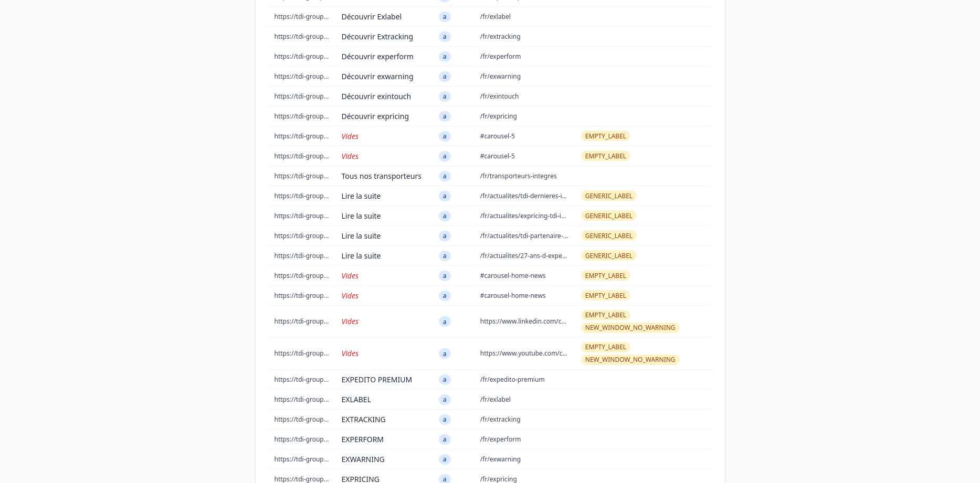The height and width of the screenshot is (483, 980).
Task: Click the "/fr/actualites/tdi-dernieres-i..." target
Action: [523, 196]
